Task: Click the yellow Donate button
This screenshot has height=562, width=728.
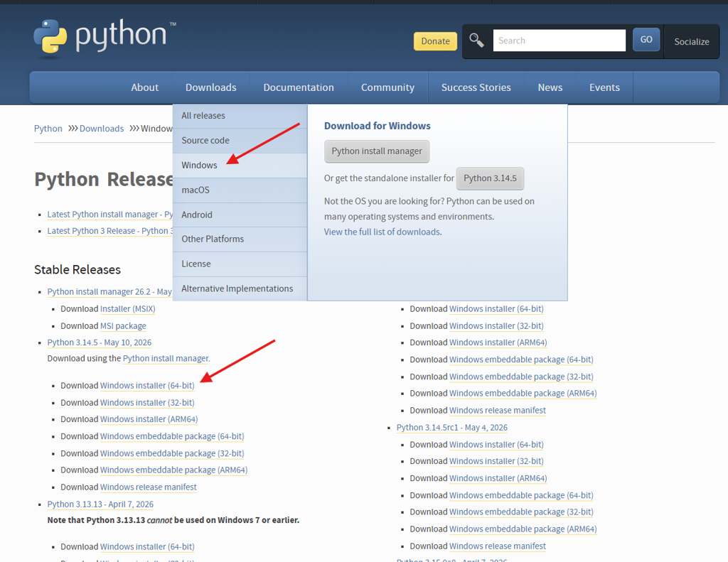Action: point(435,40)
